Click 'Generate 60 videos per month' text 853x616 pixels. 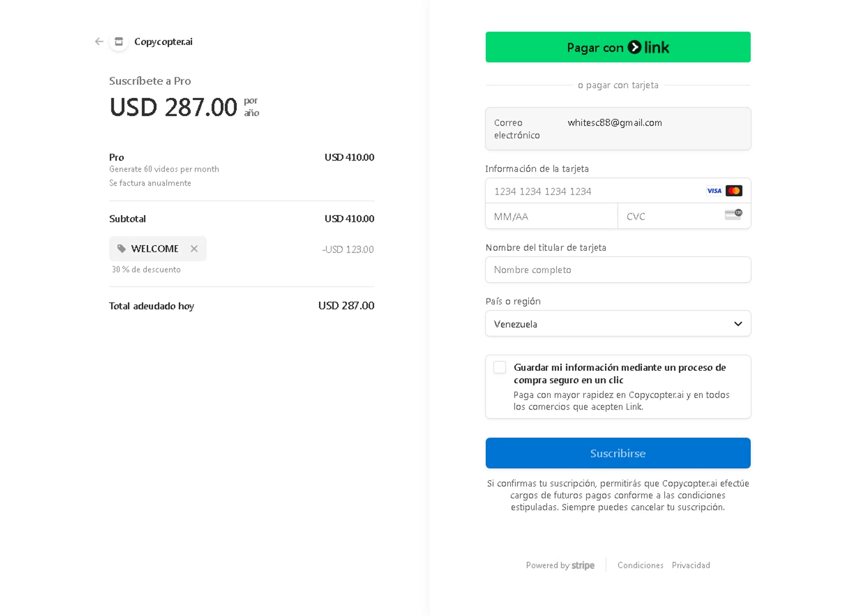[164, 169]
